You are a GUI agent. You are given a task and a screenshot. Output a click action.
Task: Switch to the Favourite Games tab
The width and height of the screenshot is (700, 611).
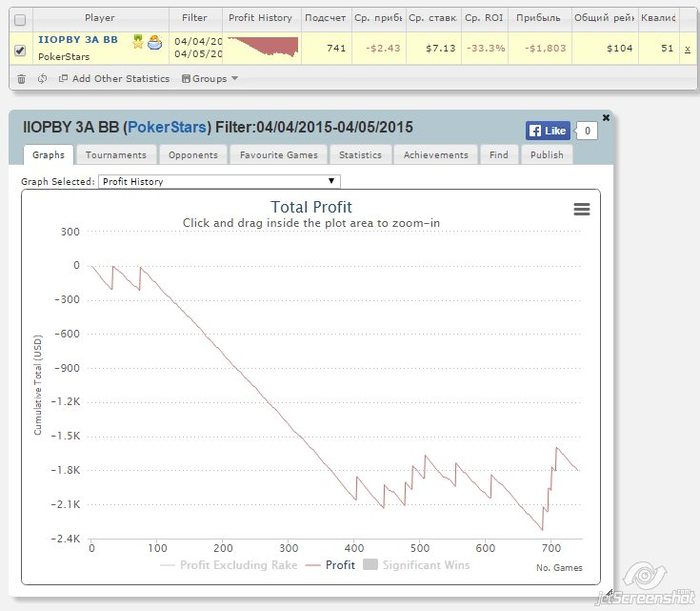(279, 155)
